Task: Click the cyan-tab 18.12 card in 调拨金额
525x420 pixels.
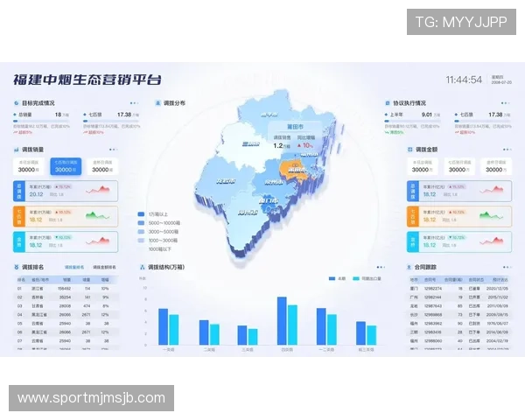Action: pyautogui.click(x=459, y=241)
